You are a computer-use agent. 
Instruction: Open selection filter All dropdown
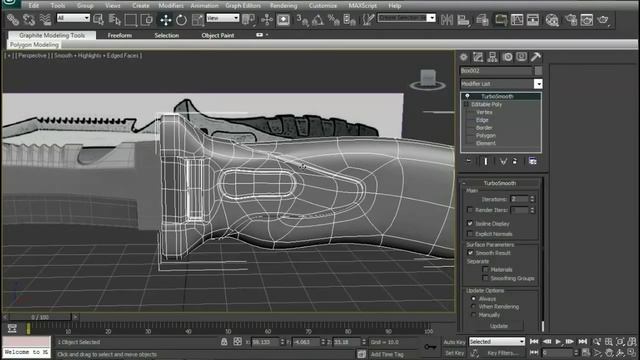[73, 18]
